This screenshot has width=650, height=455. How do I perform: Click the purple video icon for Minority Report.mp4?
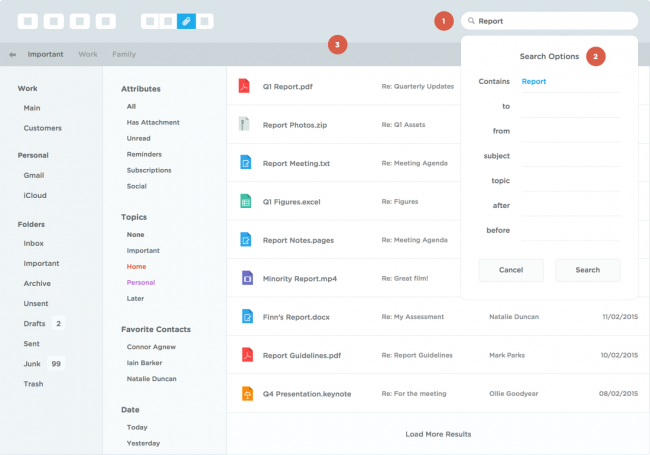pyautogui.click(x=247, y=278)
